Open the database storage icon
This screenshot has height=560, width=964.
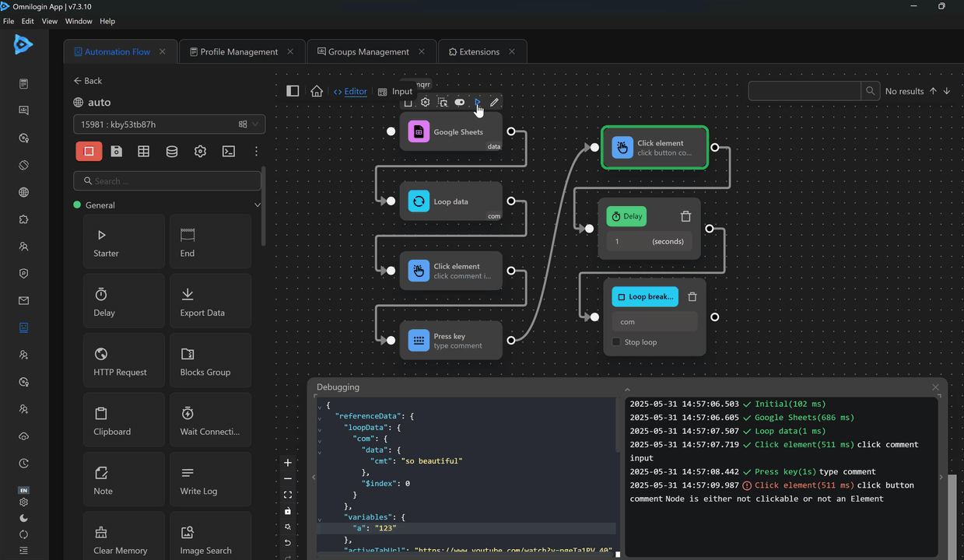click(172, 152)
